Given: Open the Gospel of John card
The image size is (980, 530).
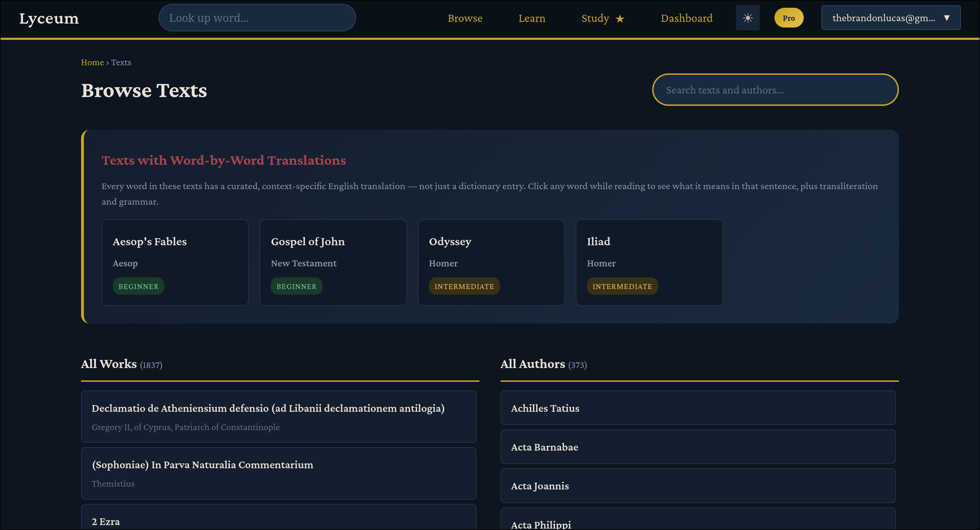Looking at the screenshot, I should coord(333,251).
